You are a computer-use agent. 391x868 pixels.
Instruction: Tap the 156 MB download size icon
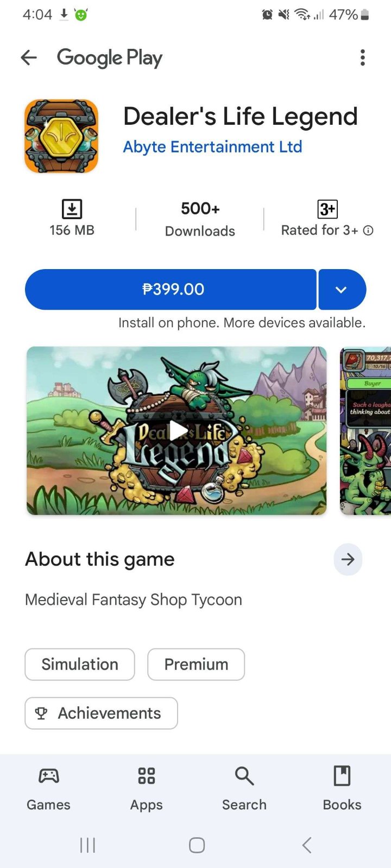[x=72, y=209]
